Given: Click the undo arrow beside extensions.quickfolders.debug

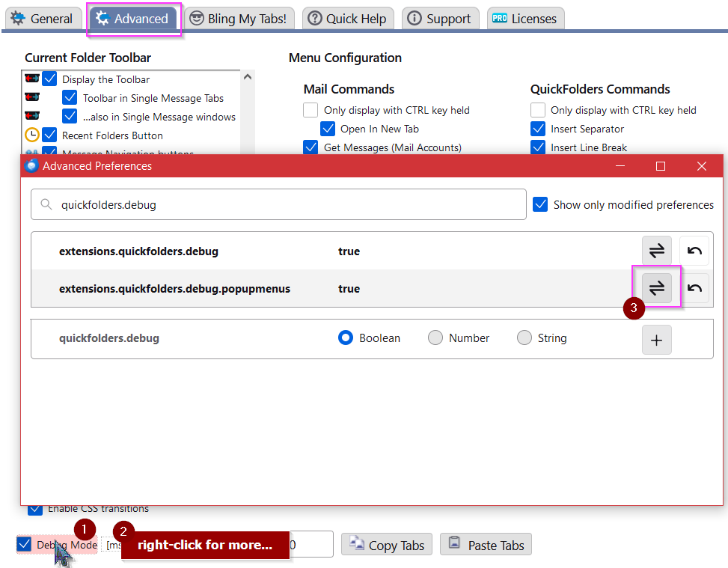Looking at the screenshot, I should click(694, 250).
